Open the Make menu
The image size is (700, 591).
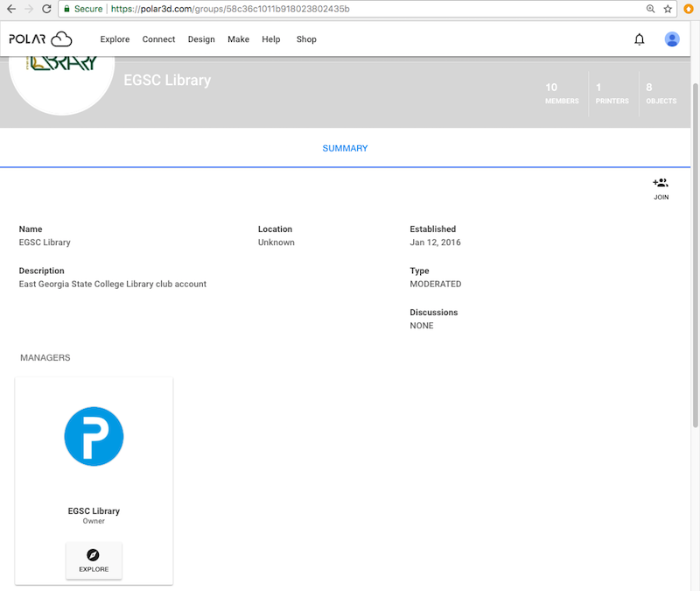[x=238, y=39]
